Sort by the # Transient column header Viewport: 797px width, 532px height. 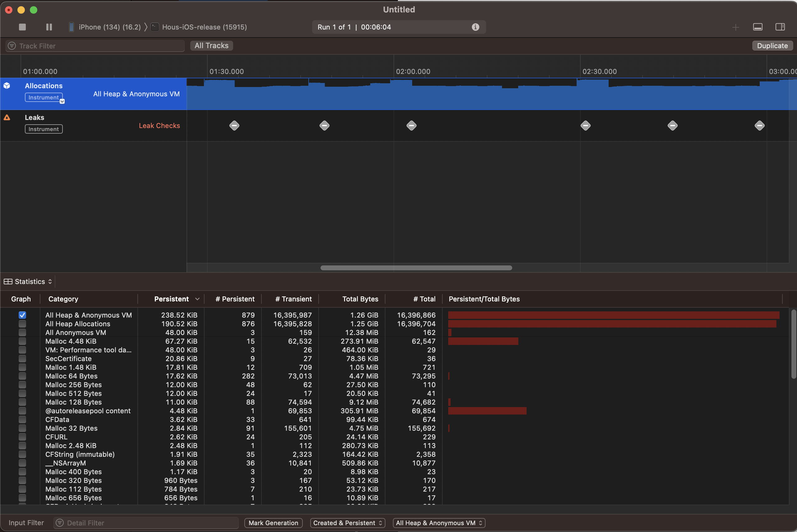coord(293,299)
